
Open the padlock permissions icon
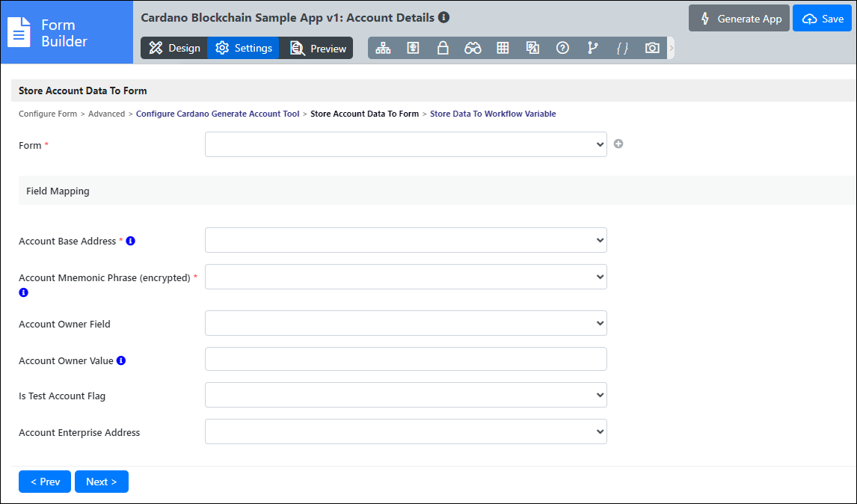[x=443, y=48]
